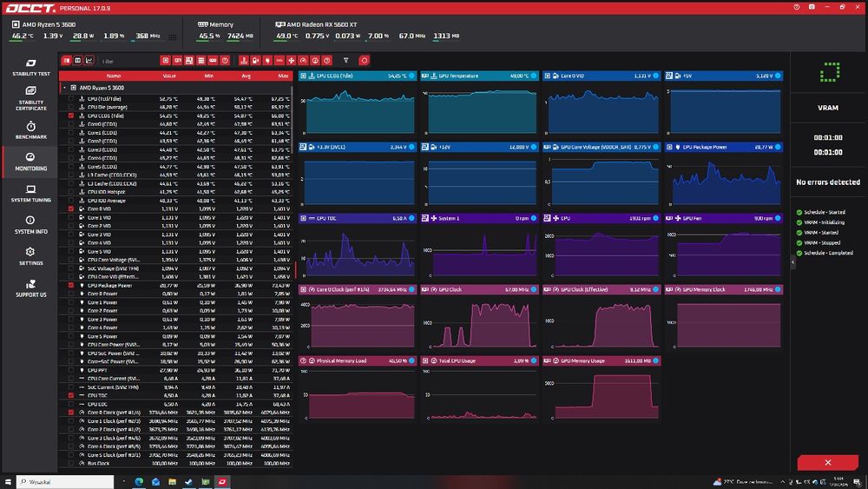The height and width of the screenshot is (489, 868).
Task: Uncheck the CPU Package Power checkbox
Action: click(71, 285)
